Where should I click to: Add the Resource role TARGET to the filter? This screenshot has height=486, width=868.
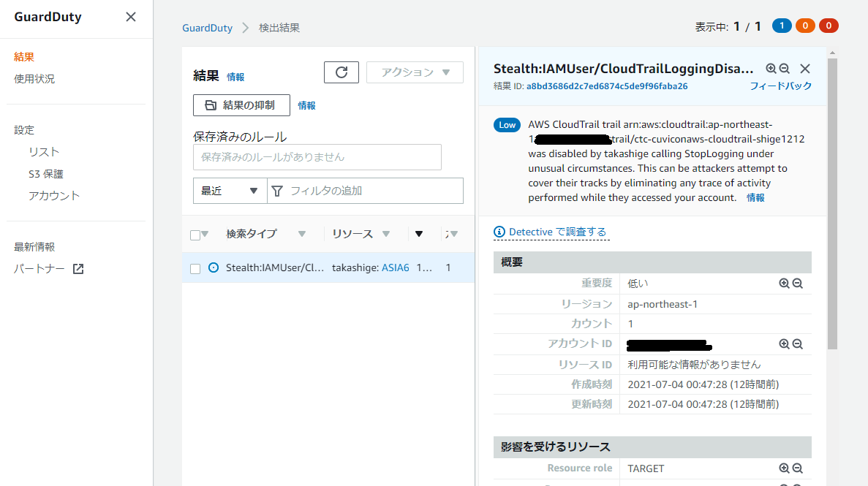coord(784,468)
